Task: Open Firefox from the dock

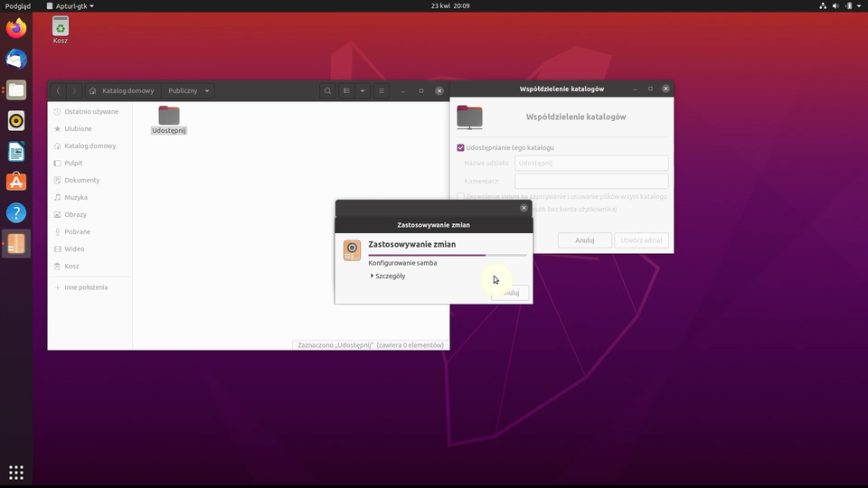Action: [16, 28]
